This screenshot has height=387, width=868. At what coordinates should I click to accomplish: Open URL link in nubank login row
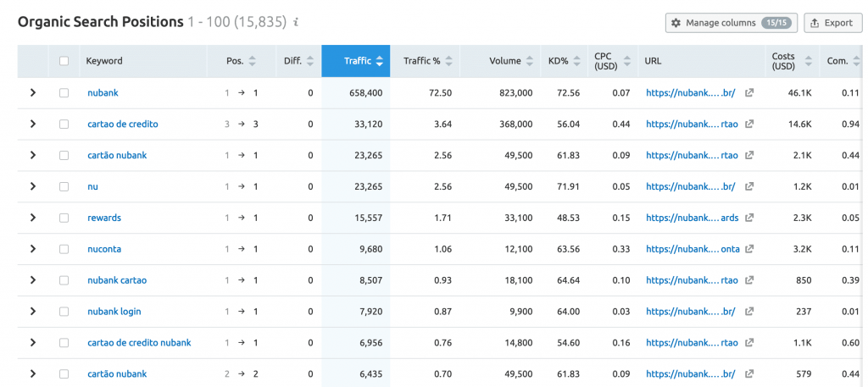pos(691,312)
